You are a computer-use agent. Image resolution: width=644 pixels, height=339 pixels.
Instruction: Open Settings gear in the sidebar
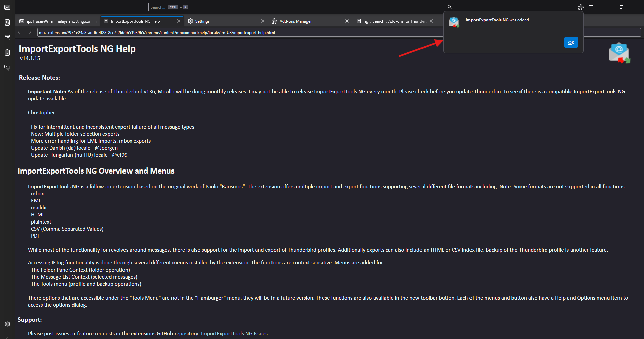(7, 324)
